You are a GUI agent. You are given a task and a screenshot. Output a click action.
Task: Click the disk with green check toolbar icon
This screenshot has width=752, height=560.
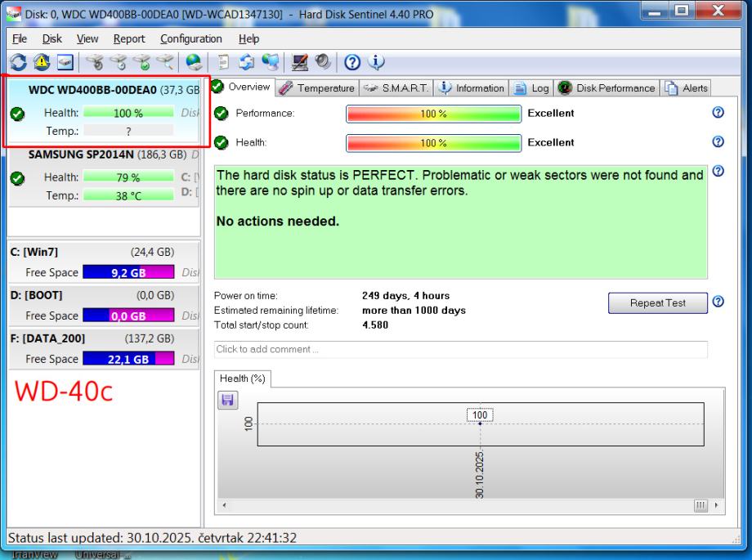pos(142,62)
